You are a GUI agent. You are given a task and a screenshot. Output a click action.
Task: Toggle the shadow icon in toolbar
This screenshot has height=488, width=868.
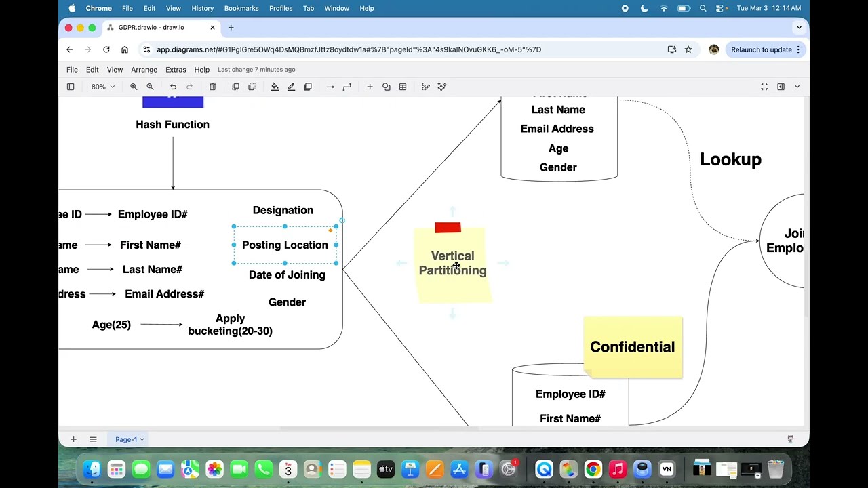[x=307, y=87]
